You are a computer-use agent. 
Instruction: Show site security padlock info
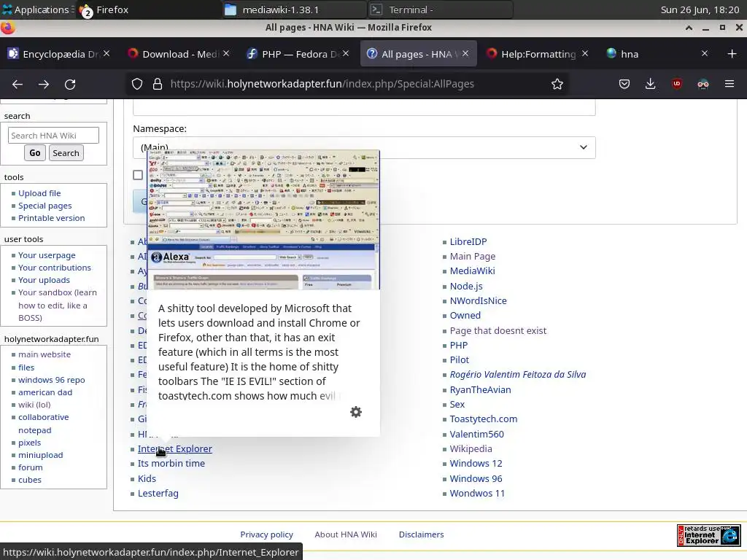[158, 85]
